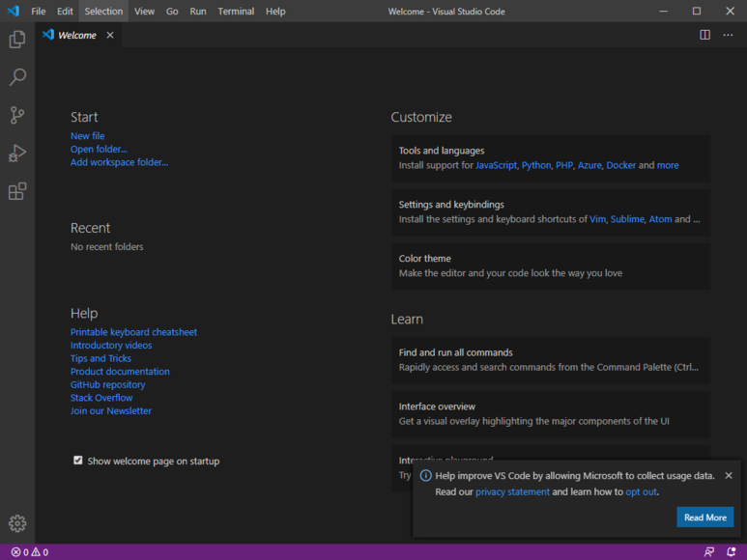Install Vim keybindings link
Screen dimensions: 747x560
click(x=597, y=219)
